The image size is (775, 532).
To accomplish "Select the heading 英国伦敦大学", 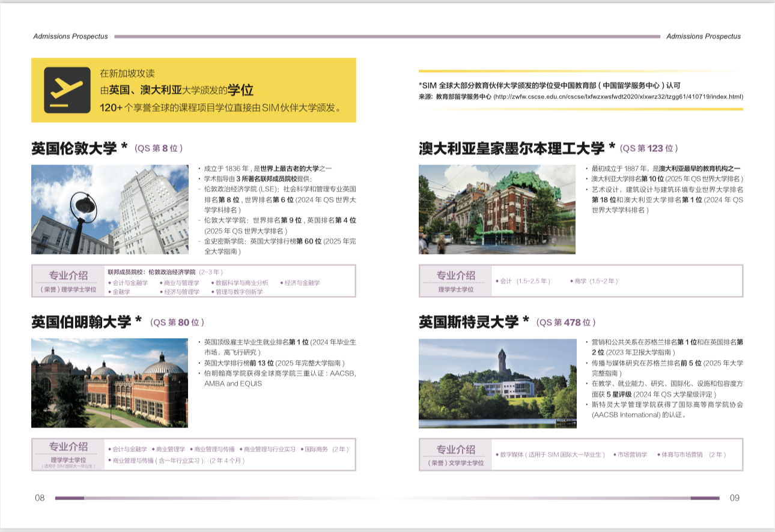I will tap(74, 148).
